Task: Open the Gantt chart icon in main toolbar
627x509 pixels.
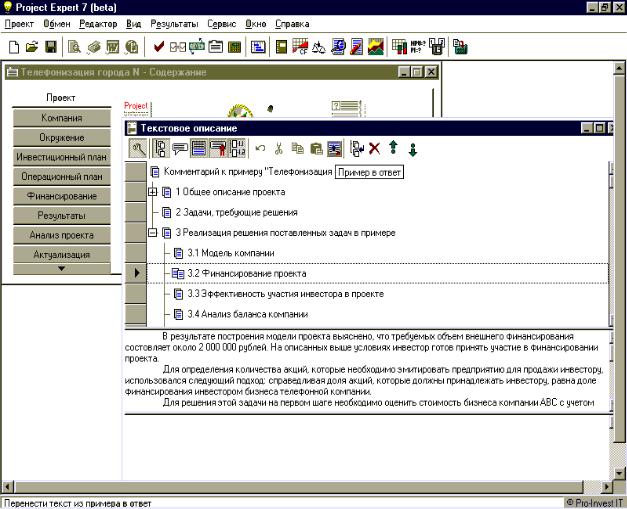Action: click(258, 47)
